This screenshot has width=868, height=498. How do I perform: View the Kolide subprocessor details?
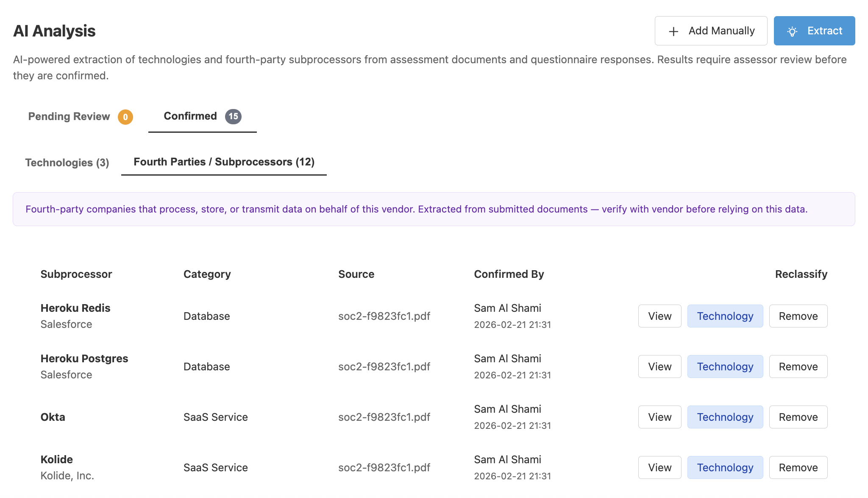659,467
